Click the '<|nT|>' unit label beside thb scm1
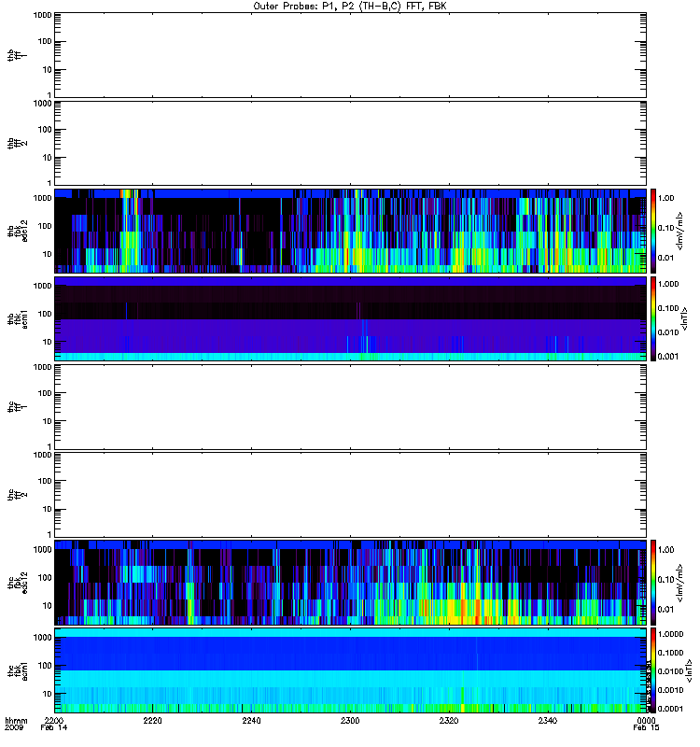 point(684,318)
